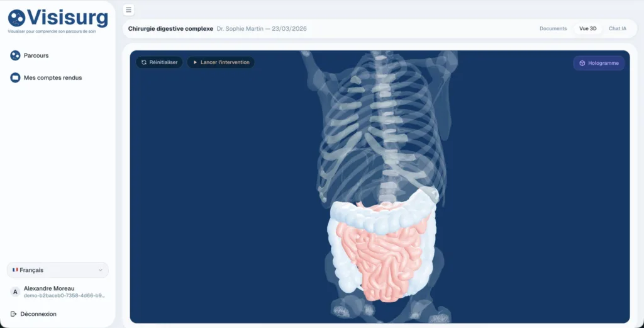The image size is (644, 328).
Task: Click the Visisurg tagline text
Action: click(x=52, y=31)
